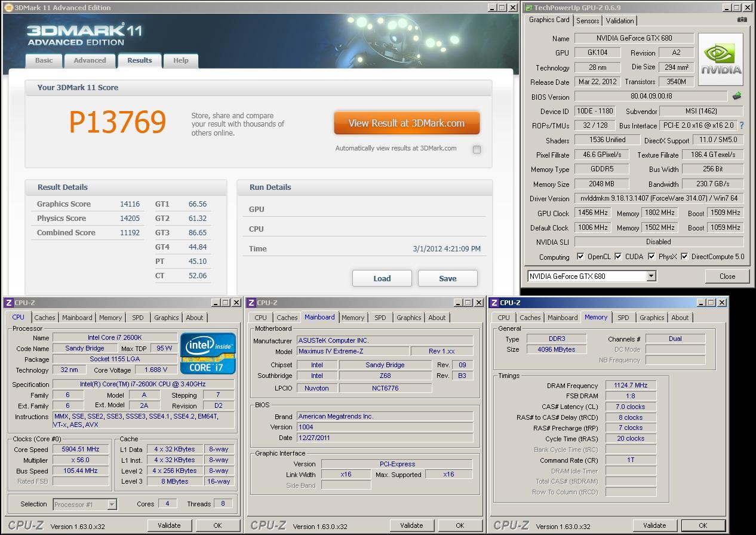Click the GPU-Z title bar icon
The image size is (756, 535).
[528, 8]
